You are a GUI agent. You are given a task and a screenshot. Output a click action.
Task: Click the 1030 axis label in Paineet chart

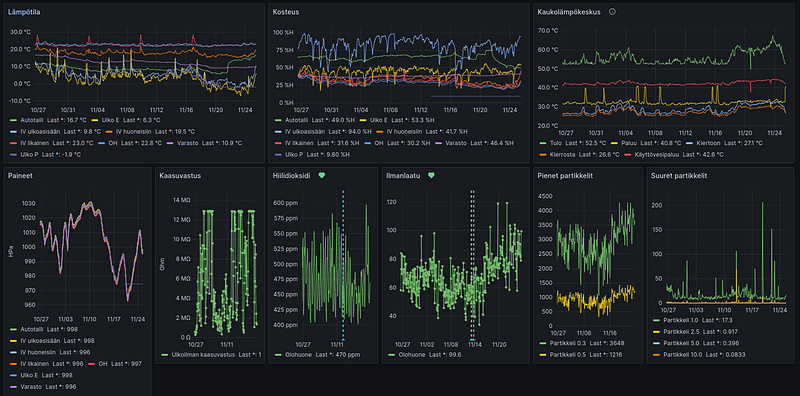point(29,203)
